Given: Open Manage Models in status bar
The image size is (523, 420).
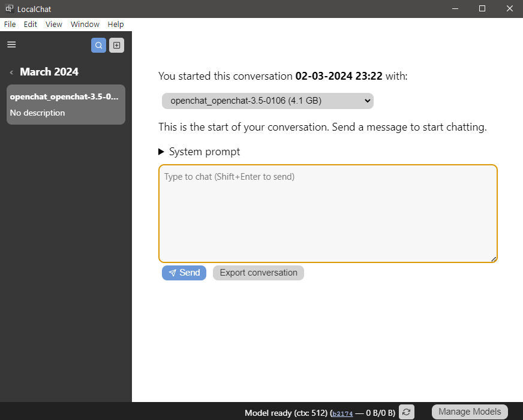Looking at the screenshot, I should [470, 412].
